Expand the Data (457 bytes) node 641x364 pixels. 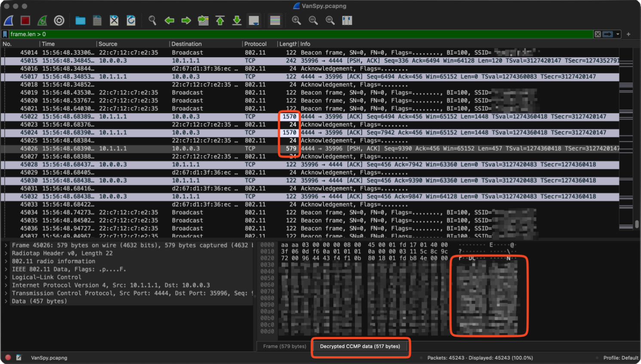coord(6,301)
